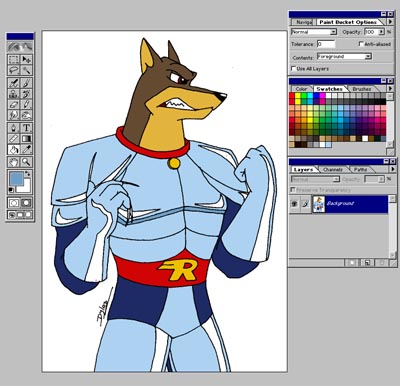Open the Layers opacity arrow
This screenshot has height=386, width=400.
point(381,179)
